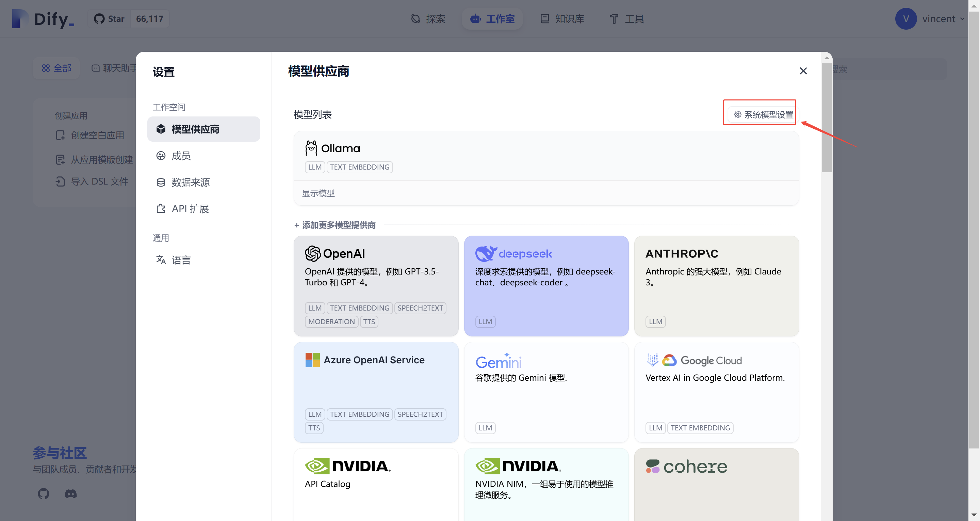Viewport: 980px width, 521px height.
Task: Open the 知识库 tab
Action: point(562,19)
